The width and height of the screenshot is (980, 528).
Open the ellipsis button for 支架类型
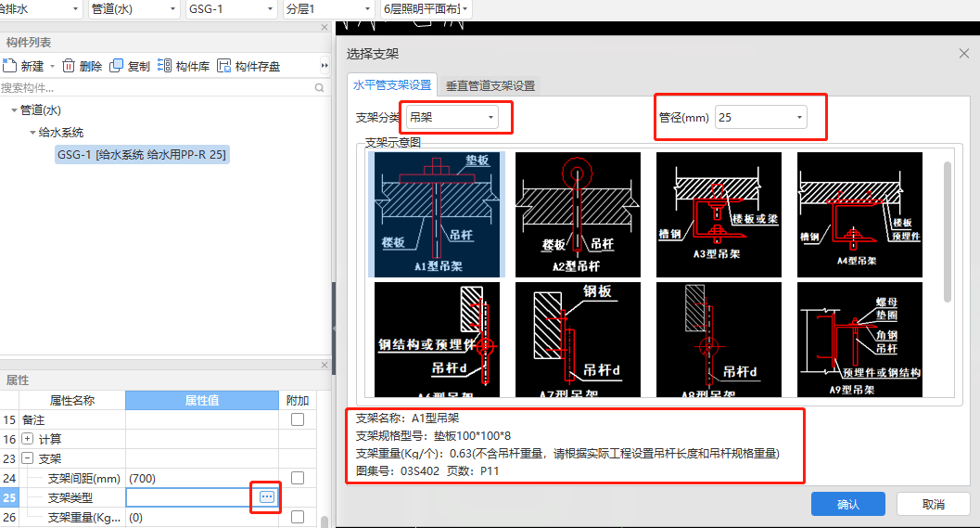[267, 496]
